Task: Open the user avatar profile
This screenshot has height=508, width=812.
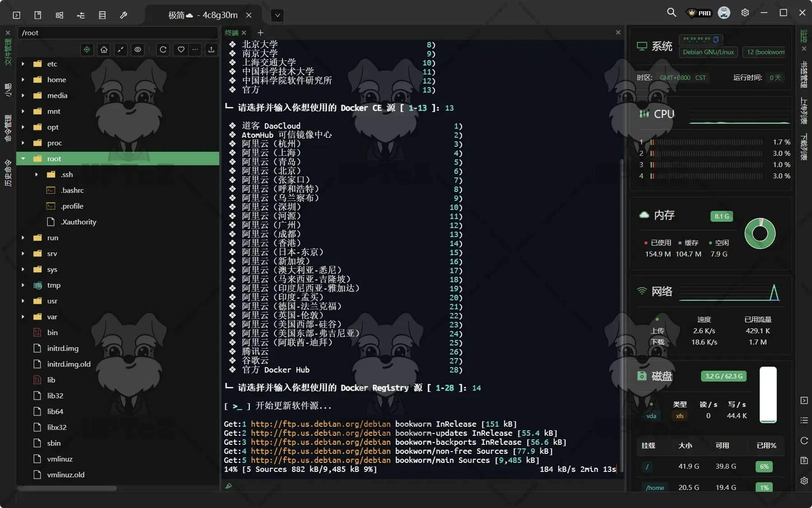Action: coord(724,13)
